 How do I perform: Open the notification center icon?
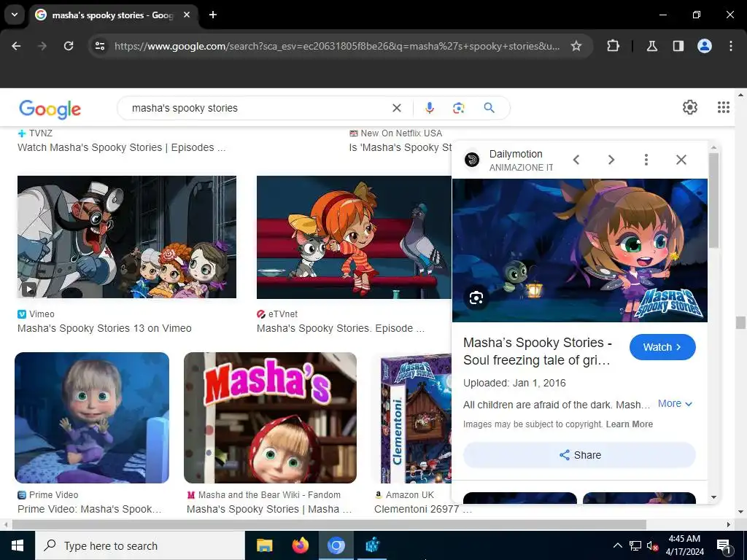pos(723,546)
